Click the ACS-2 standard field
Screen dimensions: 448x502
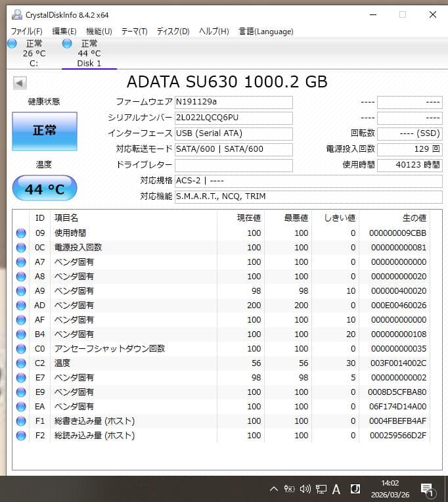pos(309,181)
